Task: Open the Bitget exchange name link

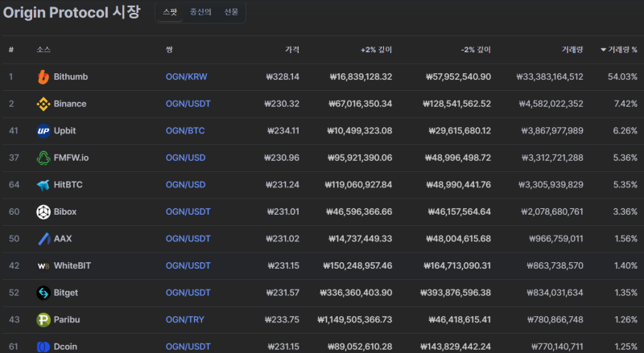Action: (66, 293)
